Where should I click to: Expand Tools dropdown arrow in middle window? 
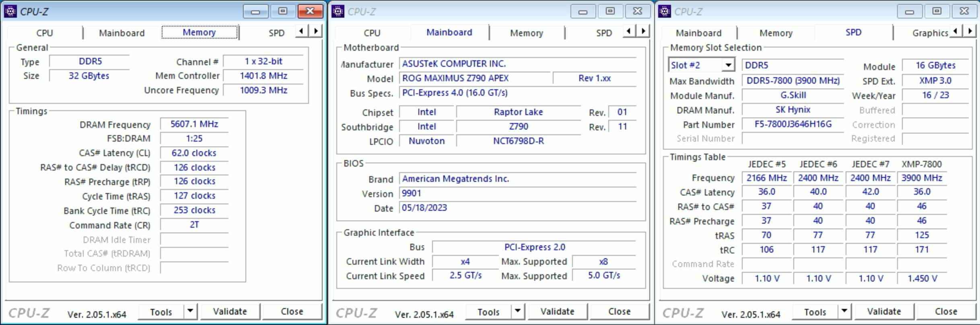point(518,311)
